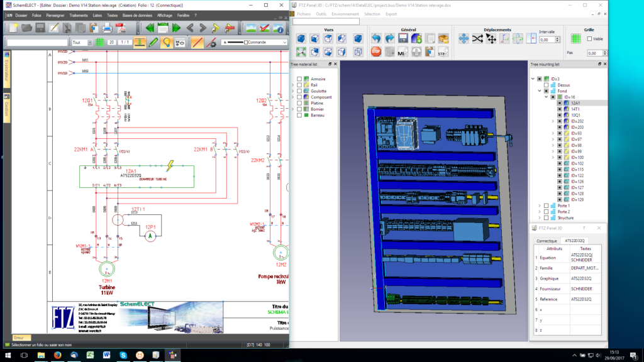This screenshot has width=644, height=362.
Task: Jump to last folio with double-right green arrows
Action: 177,28
